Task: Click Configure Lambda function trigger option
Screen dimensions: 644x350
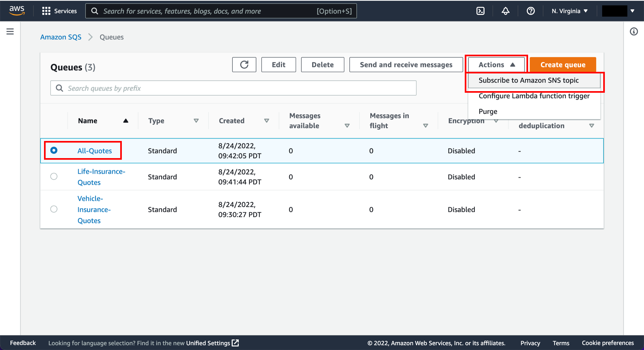Action: pyautogui.click(x=533, y=96)
